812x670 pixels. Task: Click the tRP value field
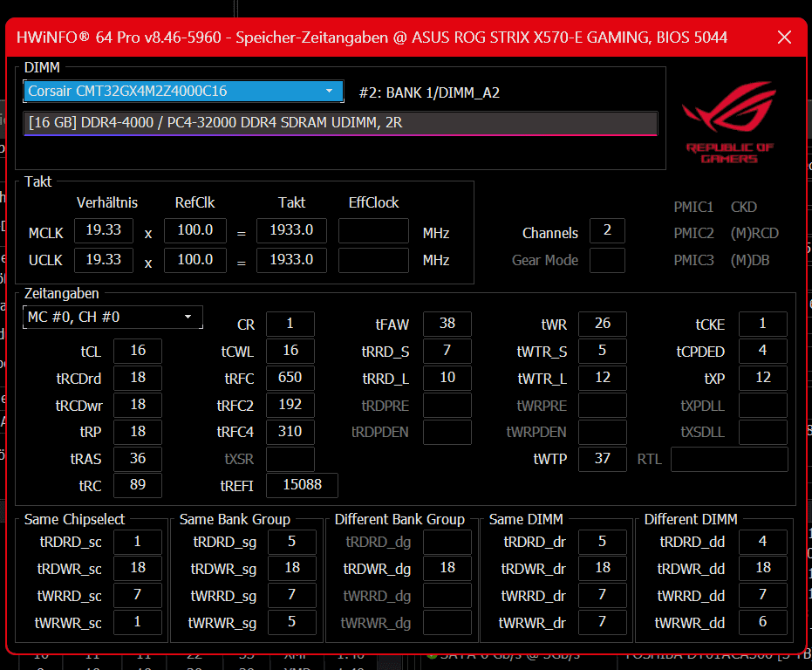tap(138, 432)
